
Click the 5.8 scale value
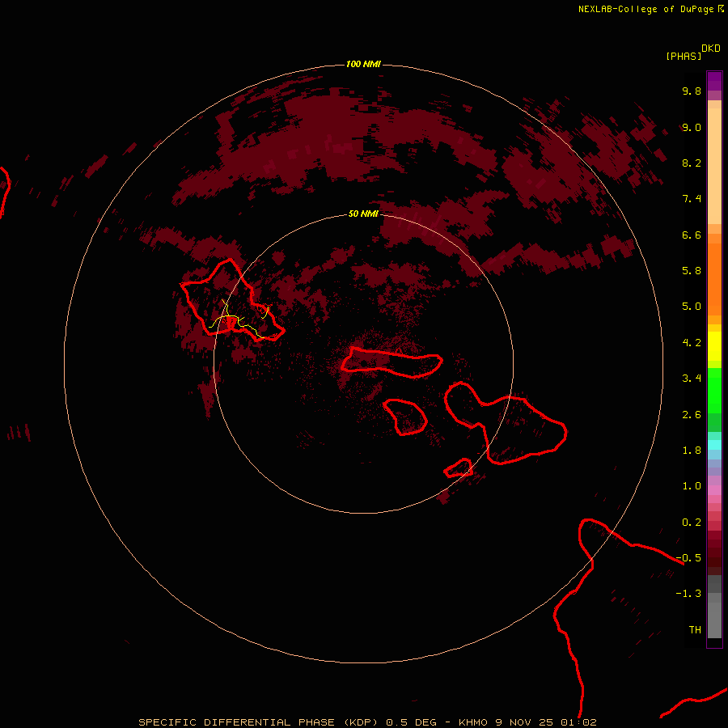[x=692, y=271]
